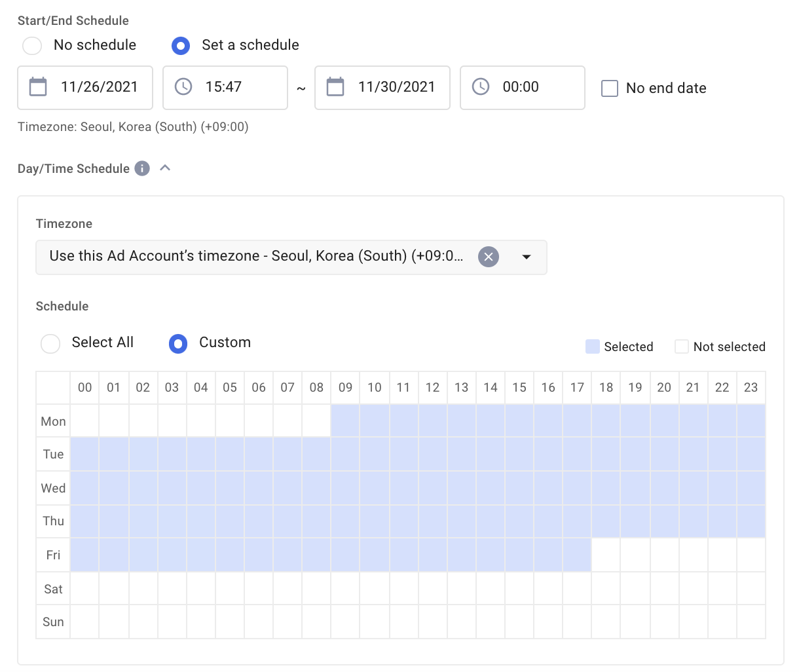Viewport: 799px width, 672px height.
Task: Edit the end time field 00:00
Action: tap(521, 87)
